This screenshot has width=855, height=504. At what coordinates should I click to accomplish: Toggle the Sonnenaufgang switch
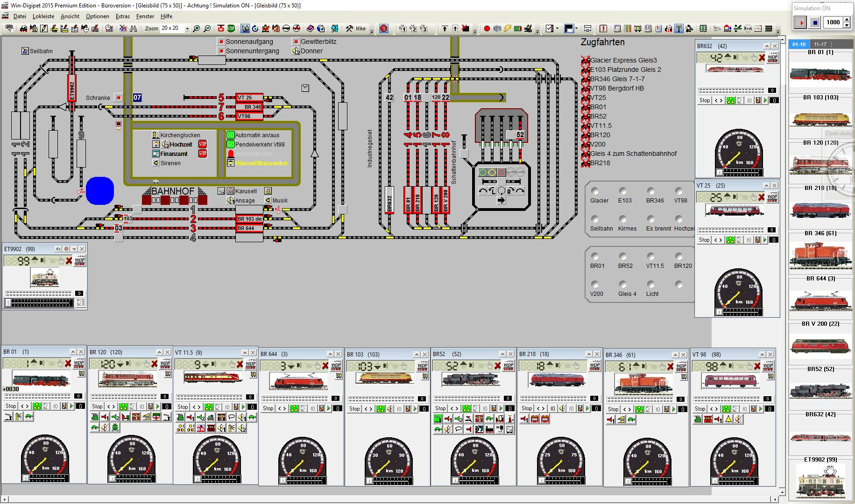pos(221,42)
